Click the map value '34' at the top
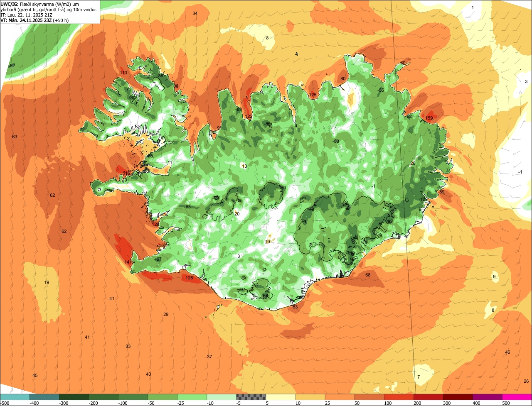Screen dimensions: 532x406 coord(195,13)
